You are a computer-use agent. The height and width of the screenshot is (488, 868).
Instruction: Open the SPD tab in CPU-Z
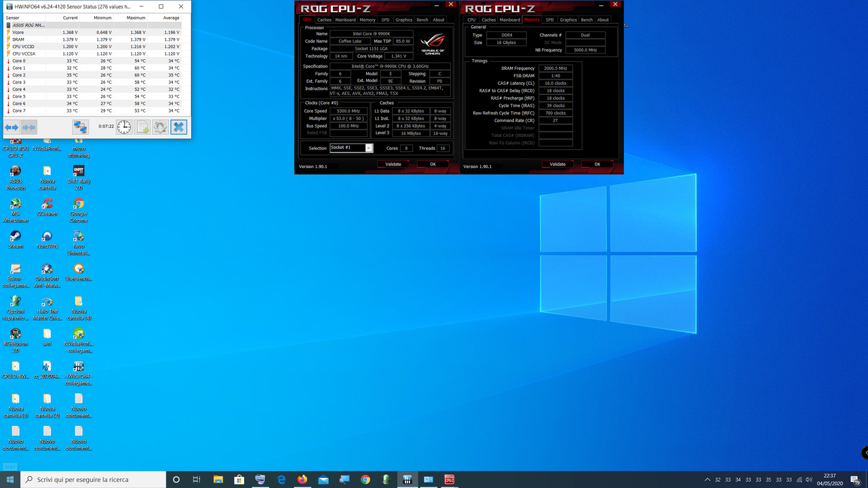click(385, 20)
